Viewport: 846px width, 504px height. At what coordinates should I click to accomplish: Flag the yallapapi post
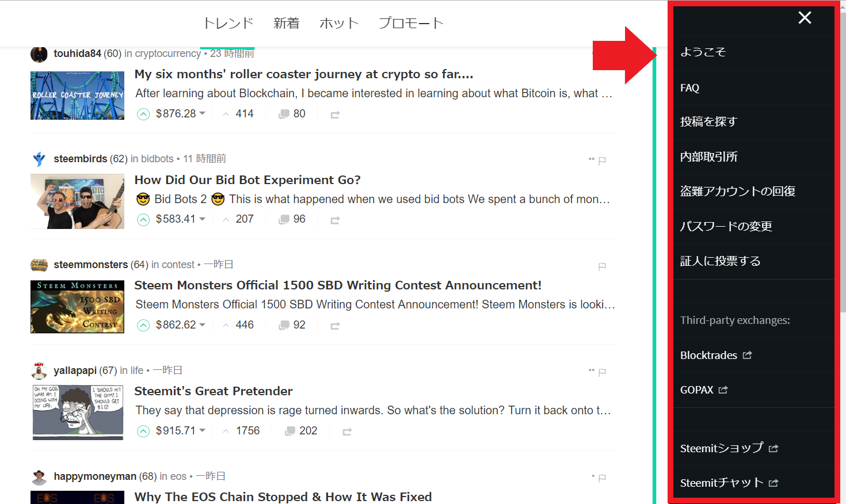click(x=602, y=372)
